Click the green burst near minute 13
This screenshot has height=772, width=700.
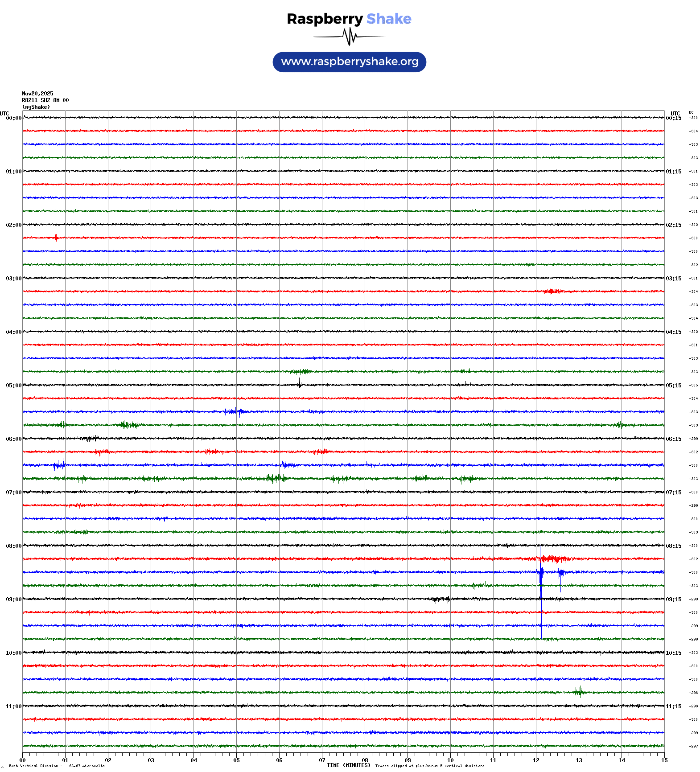click(x=579, y=691)
